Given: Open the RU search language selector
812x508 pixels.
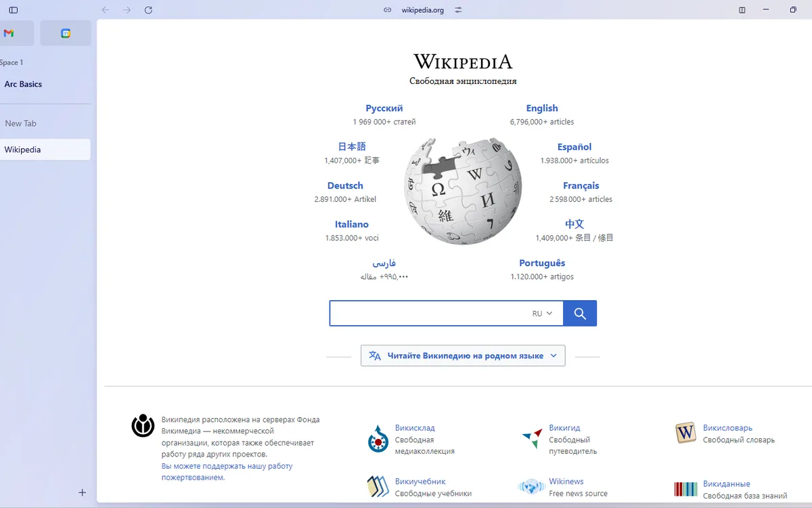Looking at the screenshot, I should (543, 314).
